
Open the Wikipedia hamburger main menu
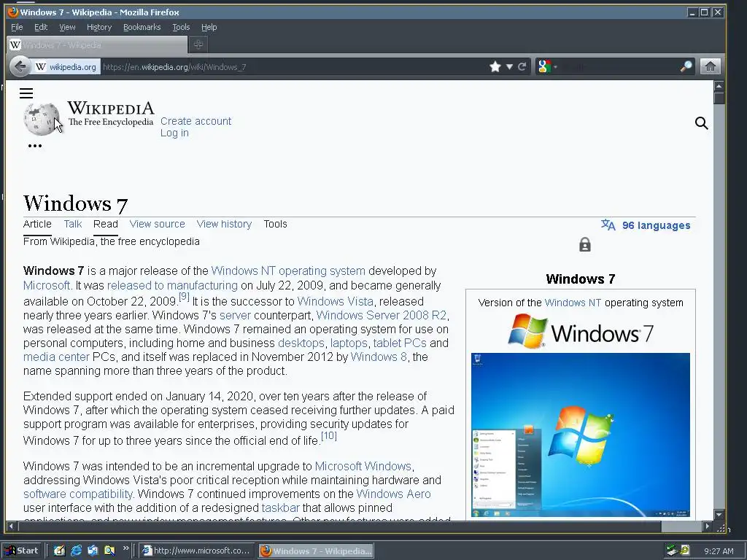click(x=26, y=93)
